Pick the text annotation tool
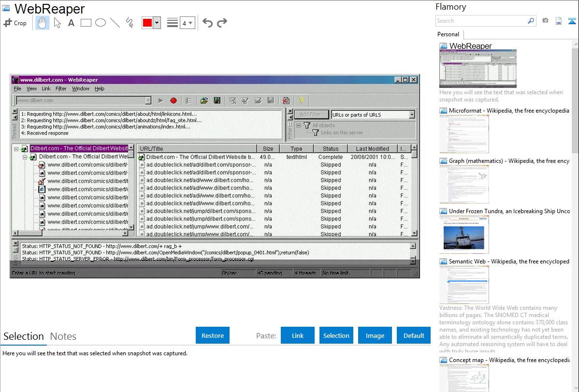Image resolution: width=579 pixels, height=392 pixels. point(71,23)
